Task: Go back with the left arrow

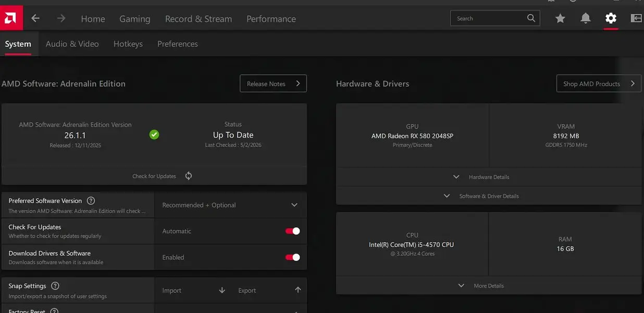Action: tap(35, 19)
